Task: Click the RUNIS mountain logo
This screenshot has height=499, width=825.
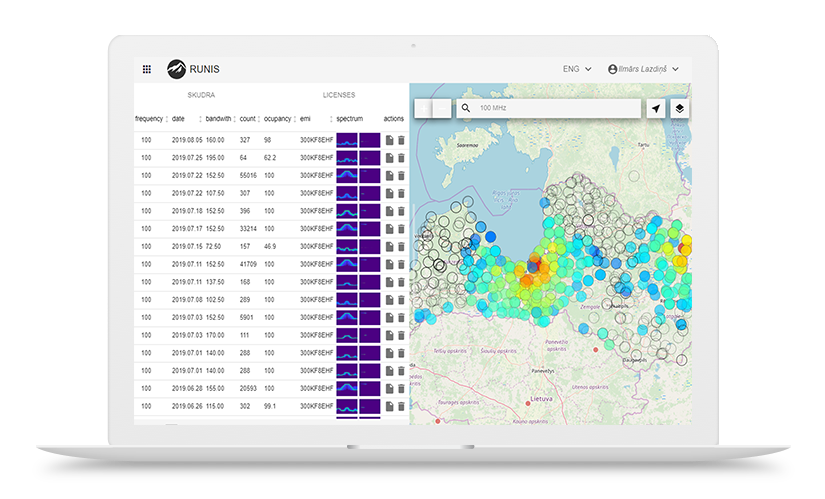Action: (x=176, y=69)
